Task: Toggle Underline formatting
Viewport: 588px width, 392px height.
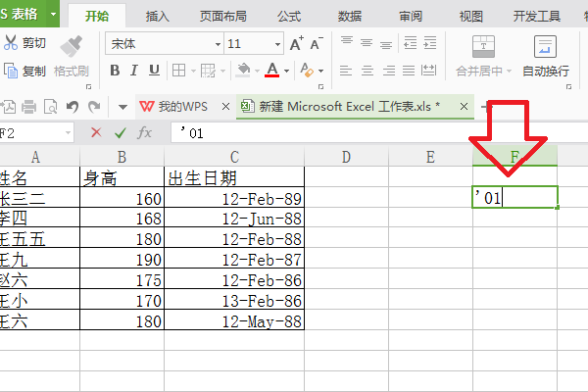Action: 154,71
